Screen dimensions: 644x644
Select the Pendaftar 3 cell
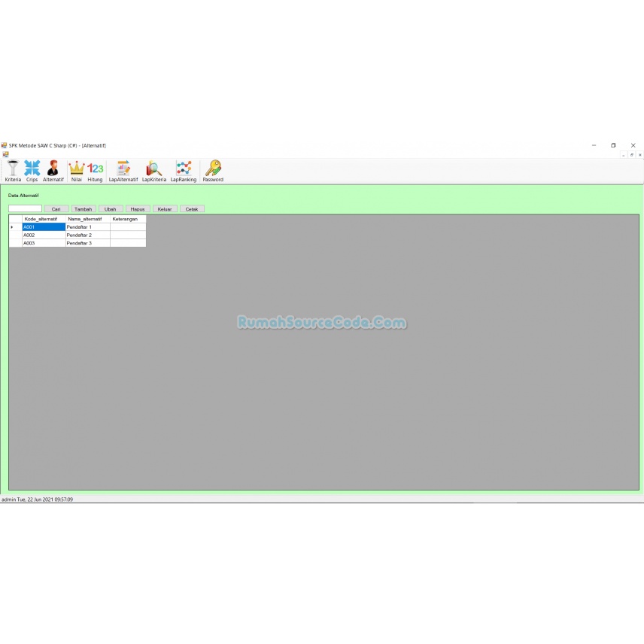(87, 243)
